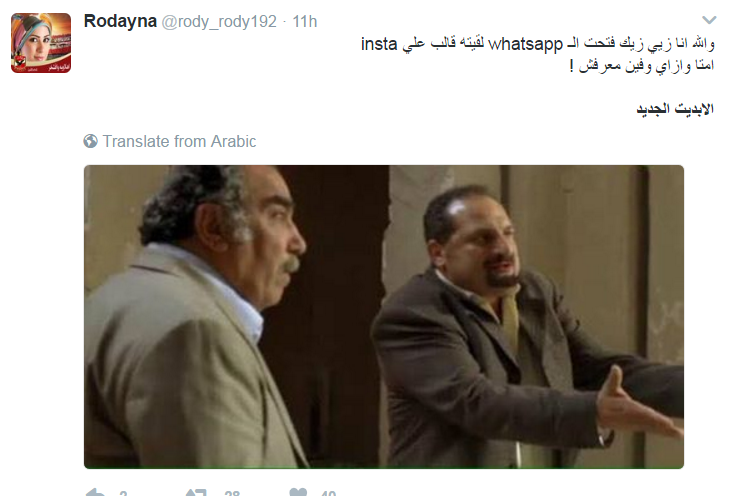The height and width of the screenshot is (496, 730).
Task: Open Rodayna's profile avatar picture
Action: 41,43
